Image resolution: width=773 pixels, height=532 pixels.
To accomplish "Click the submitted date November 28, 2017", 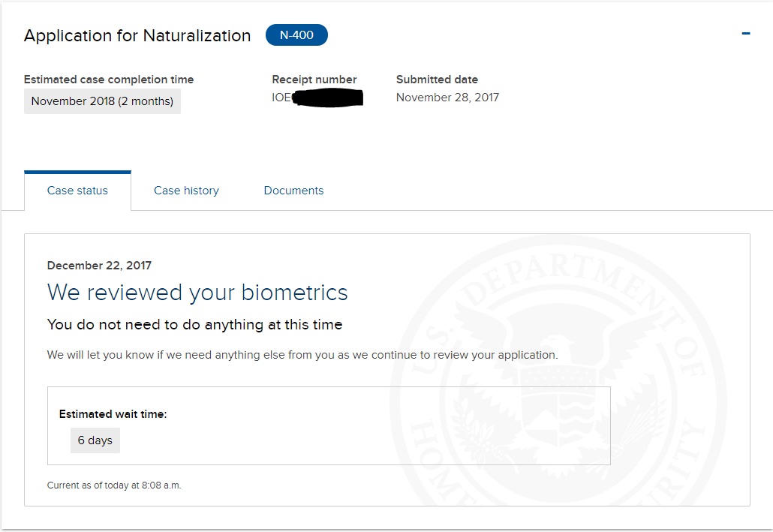I will 447,98.
